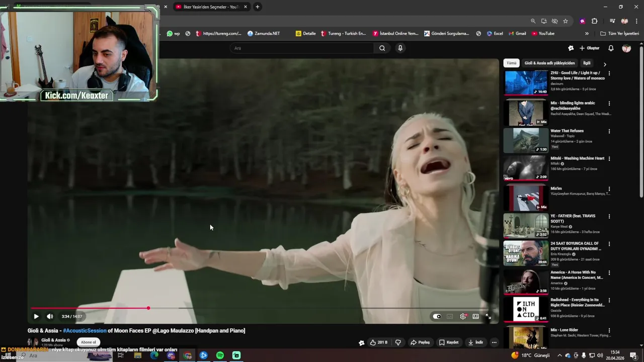Image resolution: width=644 pixels, height=362 pixels.
Task: Open browser extensions puzzle icon
Action: coord(594,21)
